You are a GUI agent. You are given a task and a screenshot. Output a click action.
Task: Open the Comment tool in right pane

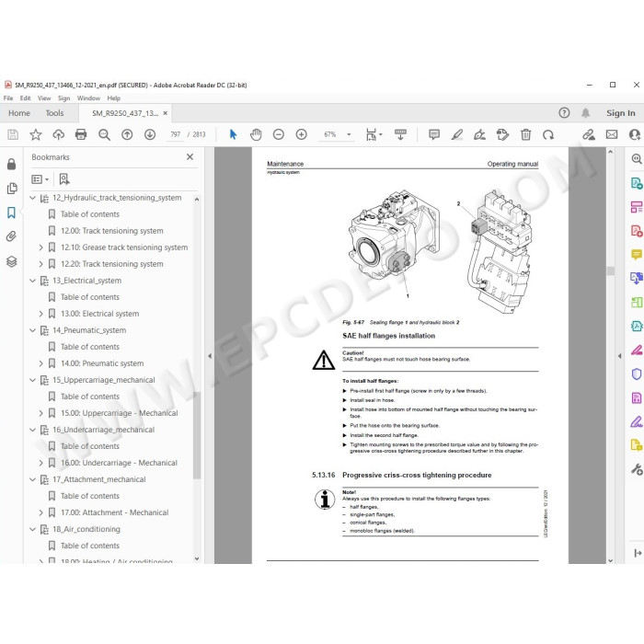[x=637, y=255]
